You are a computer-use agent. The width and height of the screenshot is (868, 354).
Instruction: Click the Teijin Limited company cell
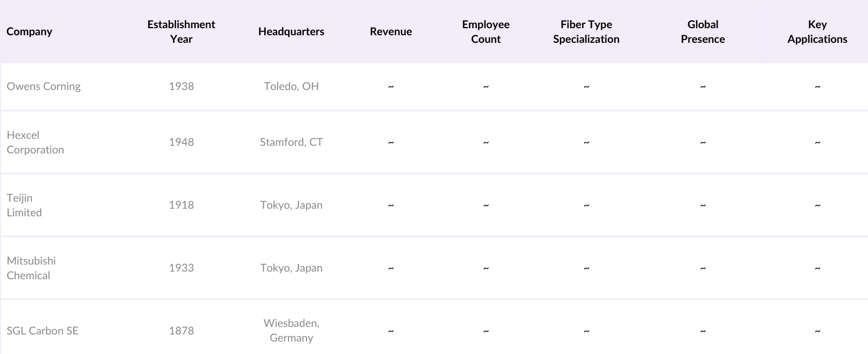pyautogui.click(x=24, y=205)
